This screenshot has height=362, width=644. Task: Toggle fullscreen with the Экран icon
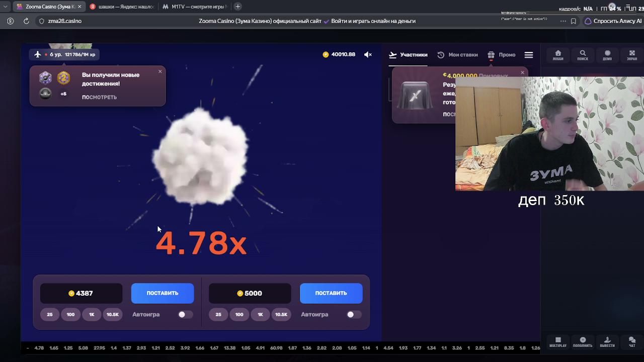point(632,55)
